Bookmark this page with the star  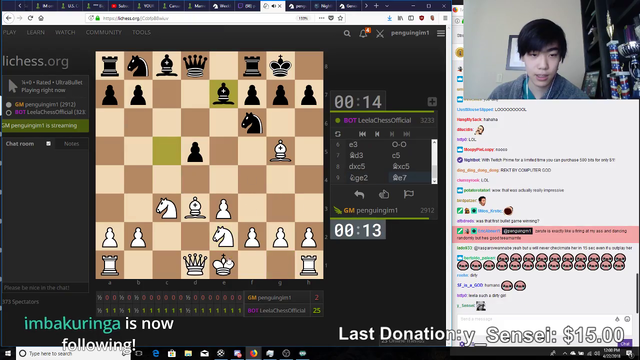(340, 18)
